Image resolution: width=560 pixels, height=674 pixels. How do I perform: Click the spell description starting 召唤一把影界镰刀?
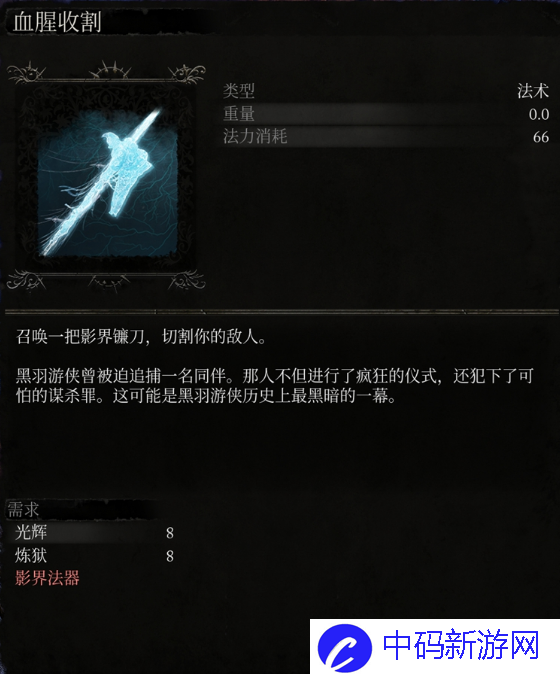(x=141, y=337)
